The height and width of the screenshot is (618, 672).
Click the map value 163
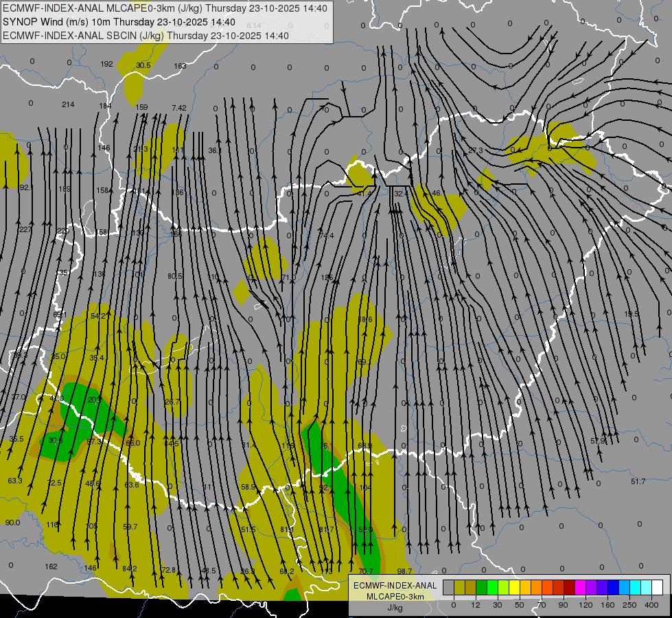coord(180,66)
